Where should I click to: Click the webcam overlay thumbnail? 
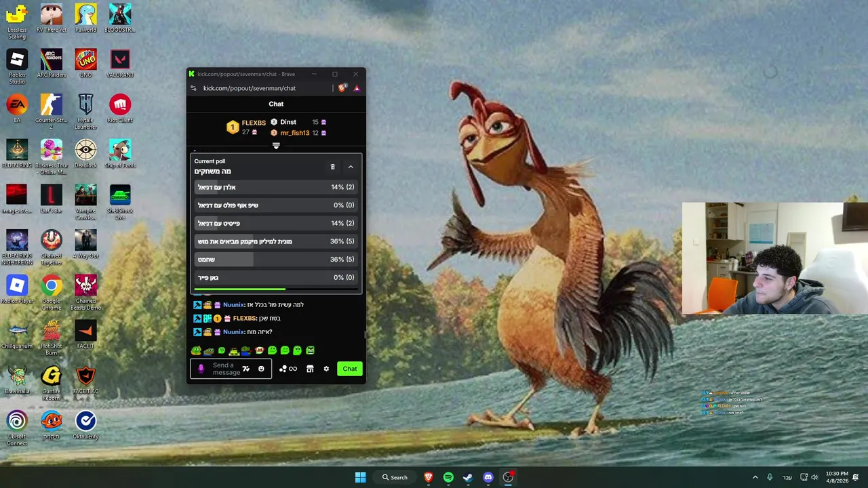(775, 258)
